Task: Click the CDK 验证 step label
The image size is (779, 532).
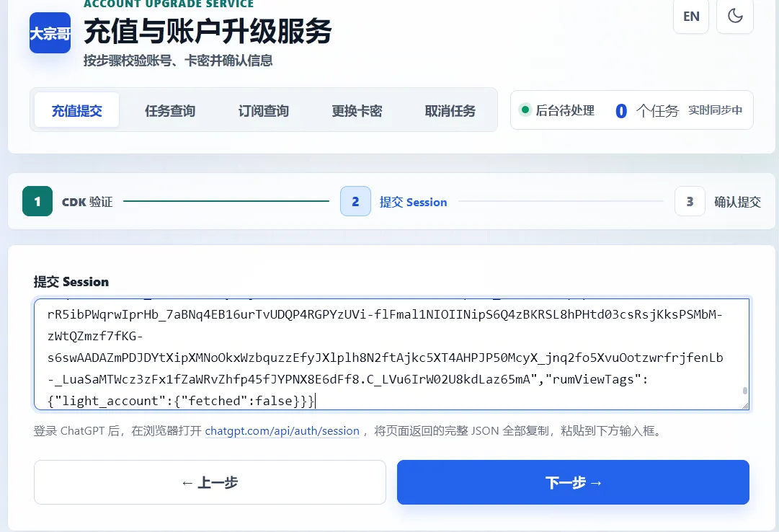Action: (87, 202)
